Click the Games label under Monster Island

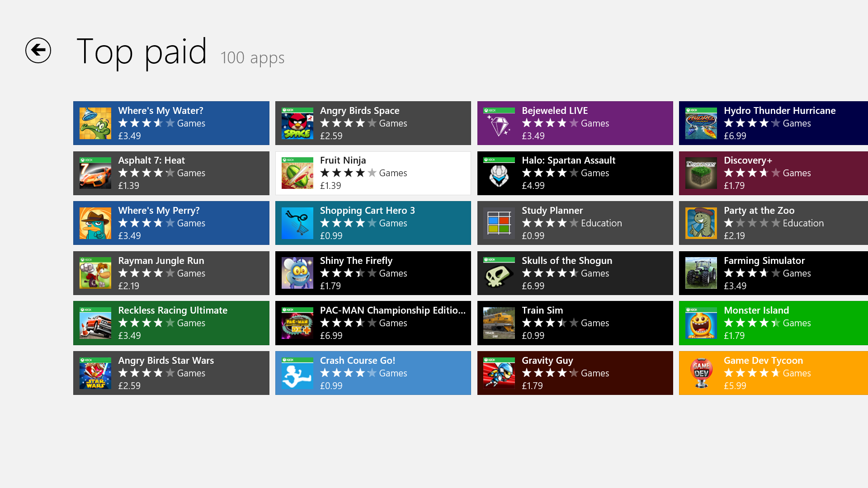pos(797,323)
